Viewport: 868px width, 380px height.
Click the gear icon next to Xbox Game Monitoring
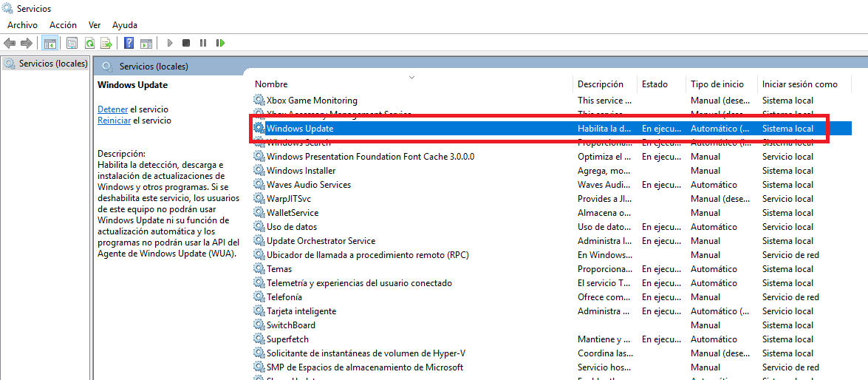(x=259, y=101)
